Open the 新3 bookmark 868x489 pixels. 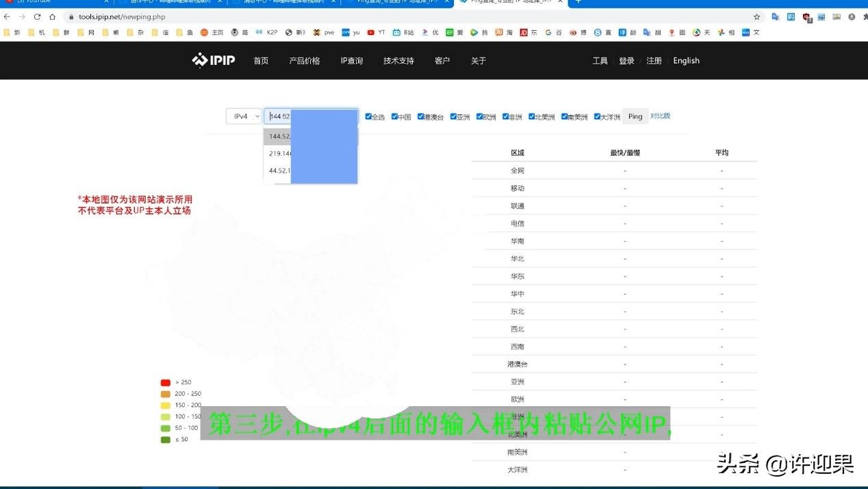(x=295, y=32)
